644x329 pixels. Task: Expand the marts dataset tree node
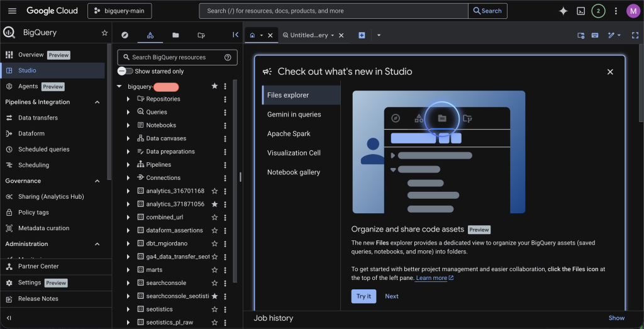[x=128, y=270]
